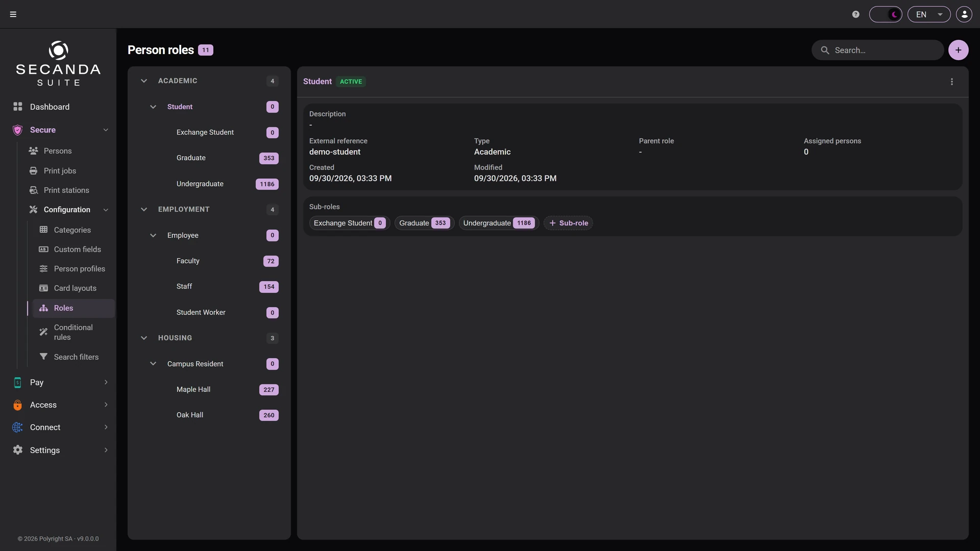Collapse the Student tree node chevron

(x=153, y=107)
